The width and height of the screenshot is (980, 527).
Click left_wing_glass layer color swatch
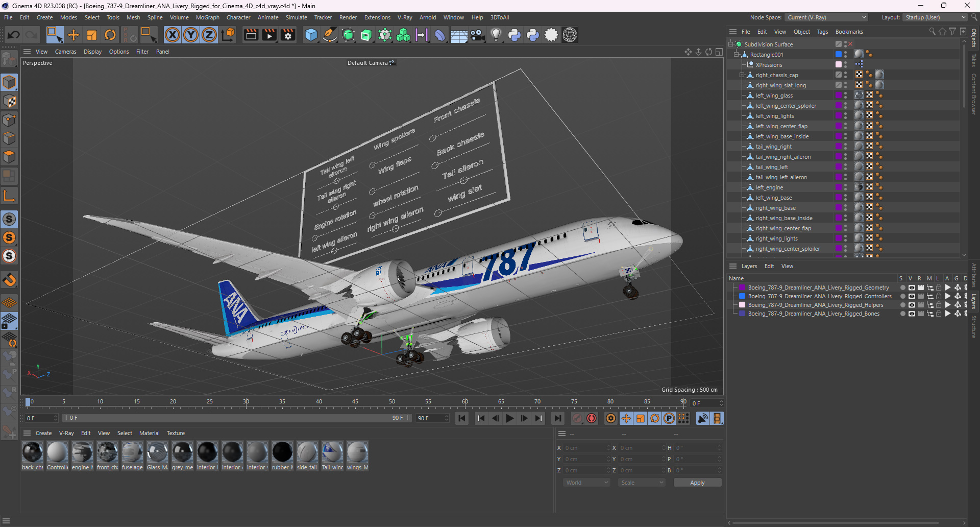tap(838, 95)
